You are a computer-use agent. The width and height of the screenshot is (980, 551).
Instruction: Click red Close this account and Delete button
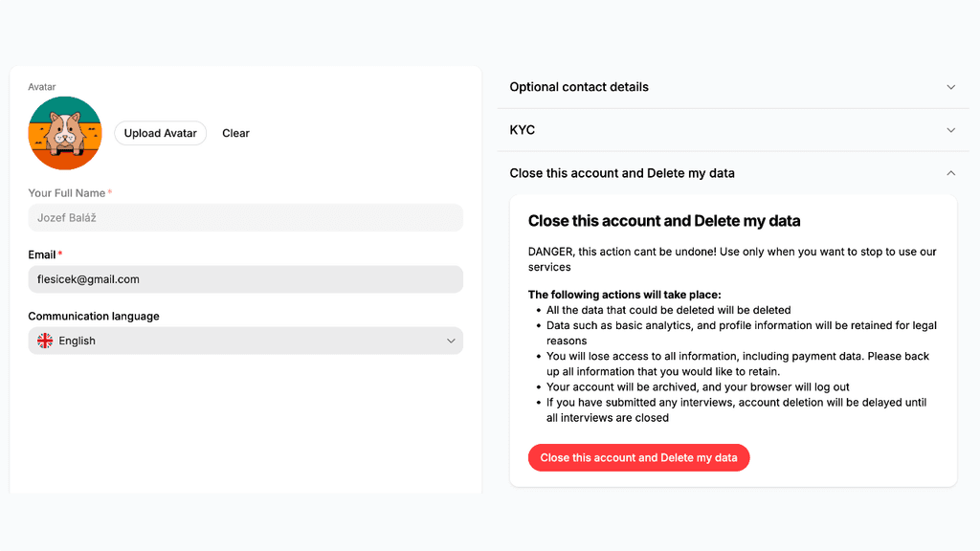coord(638,458)
